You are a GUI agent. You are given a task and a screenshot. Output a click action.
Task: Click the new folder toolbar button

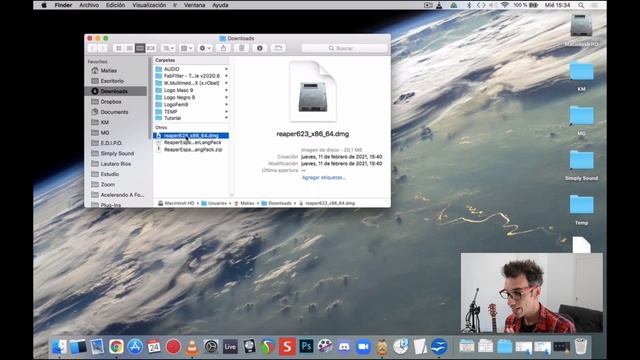pos(278,48)
